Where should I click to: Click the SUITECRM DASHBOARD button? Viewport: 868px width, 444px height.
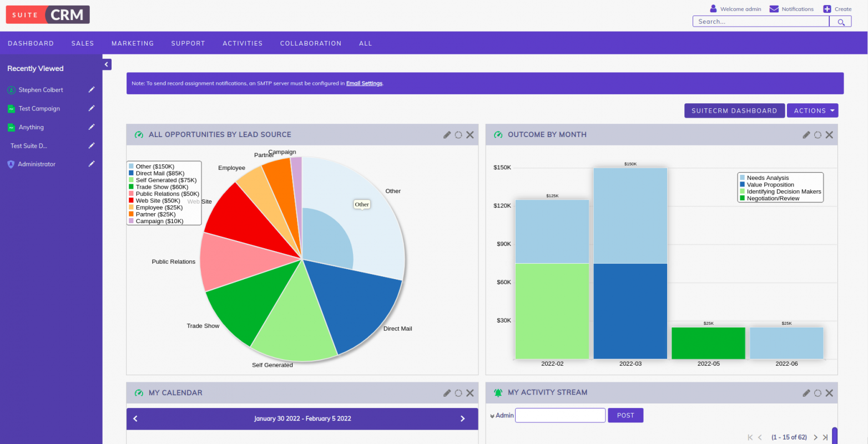point(734,110)
